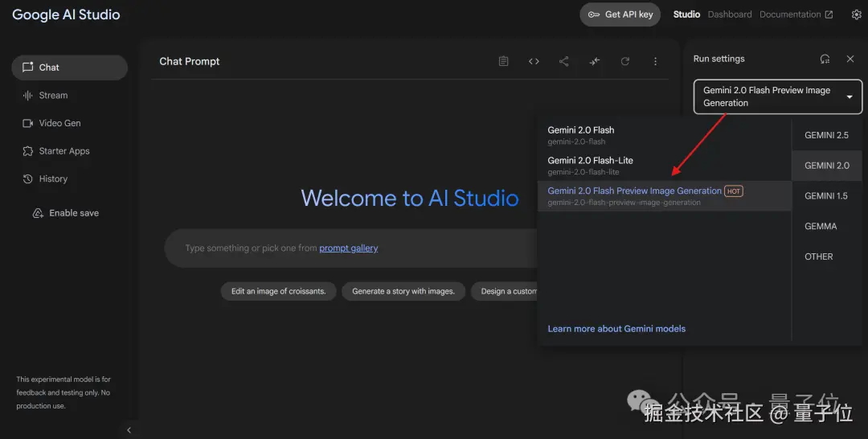Switch to the GEMINI 2.5 category
Screen dimensions: 868x439
point(826,135)
